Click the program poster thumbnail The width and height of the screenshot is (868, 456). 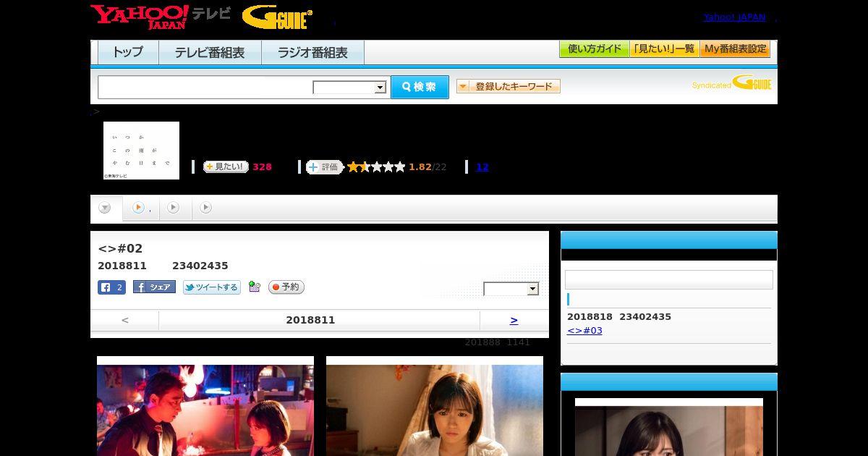[141, 151]
